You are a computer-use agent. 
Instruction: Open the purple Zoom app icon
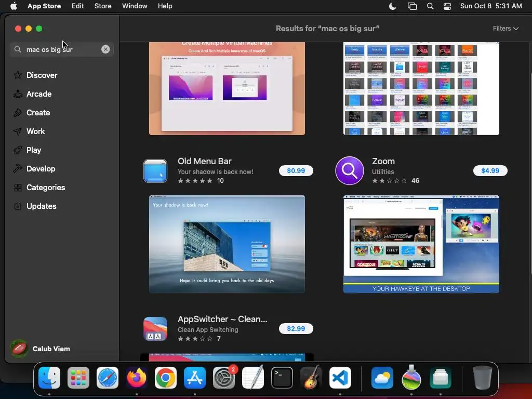coord(350,170)
